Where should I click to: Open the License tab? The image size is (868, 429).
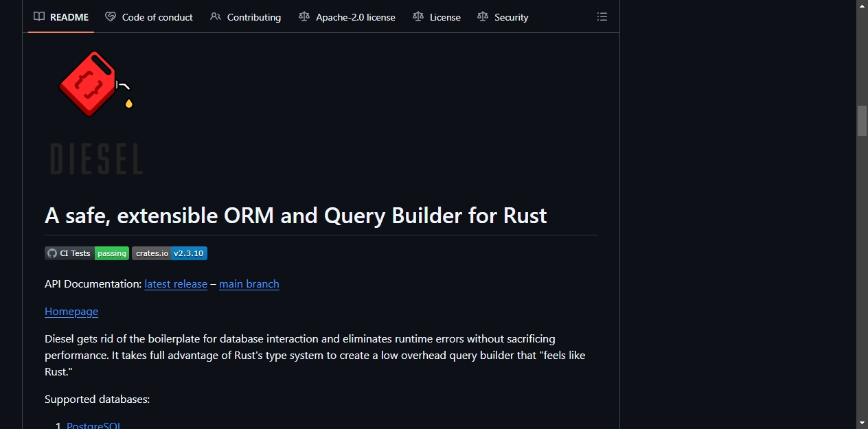click(437, 17)
